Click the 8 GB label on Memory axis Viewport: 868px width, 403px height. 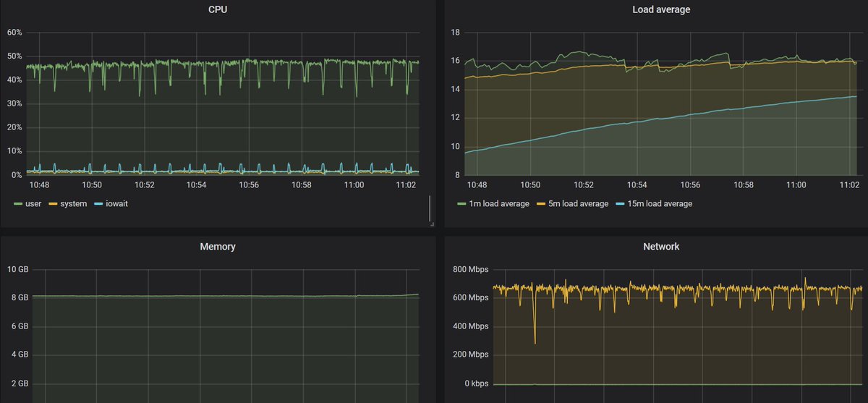tap(20, 298)
